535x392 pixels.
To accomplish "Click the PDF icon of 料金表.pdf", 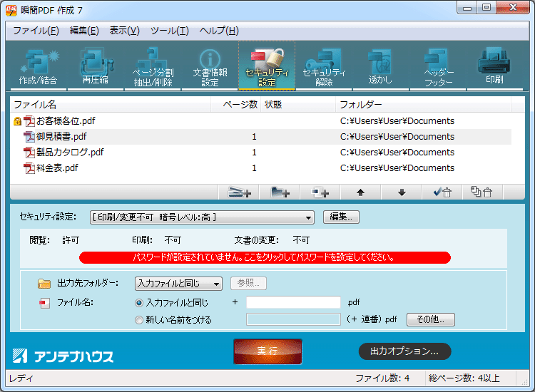I will (29, 168).
